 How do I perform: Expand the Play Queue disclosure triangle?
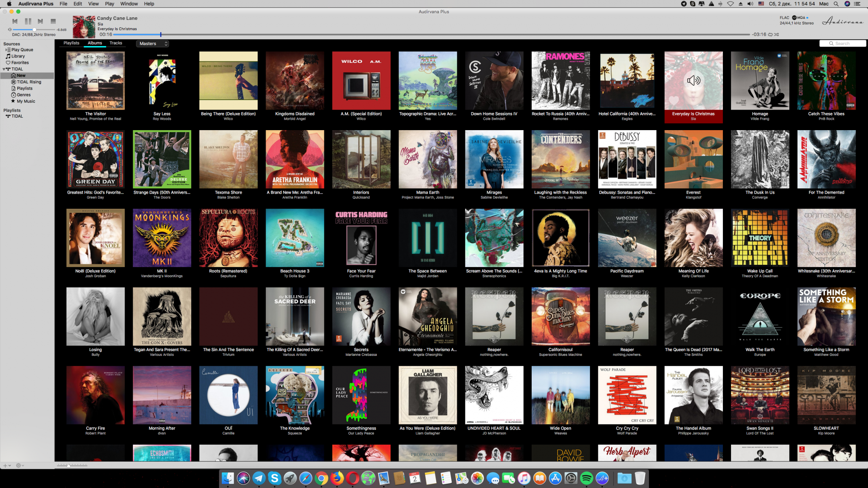point(6,50)
